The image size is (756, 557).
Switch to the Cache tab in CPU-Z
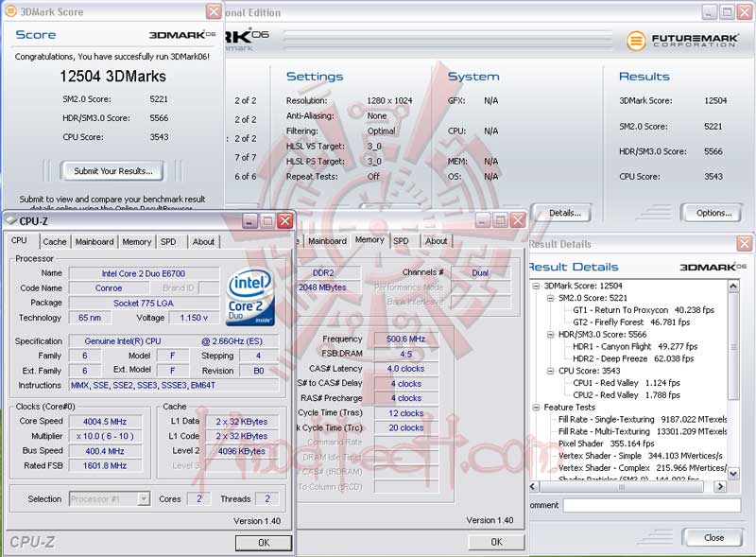[x=55, y=241]
